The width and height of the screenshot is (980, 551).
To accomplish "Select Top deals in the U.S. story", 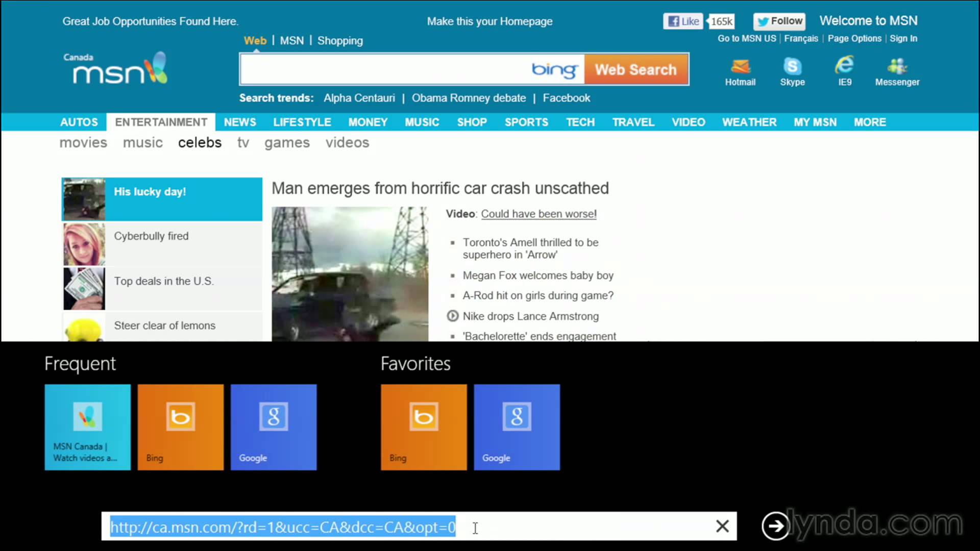I will tap(162, 288).
